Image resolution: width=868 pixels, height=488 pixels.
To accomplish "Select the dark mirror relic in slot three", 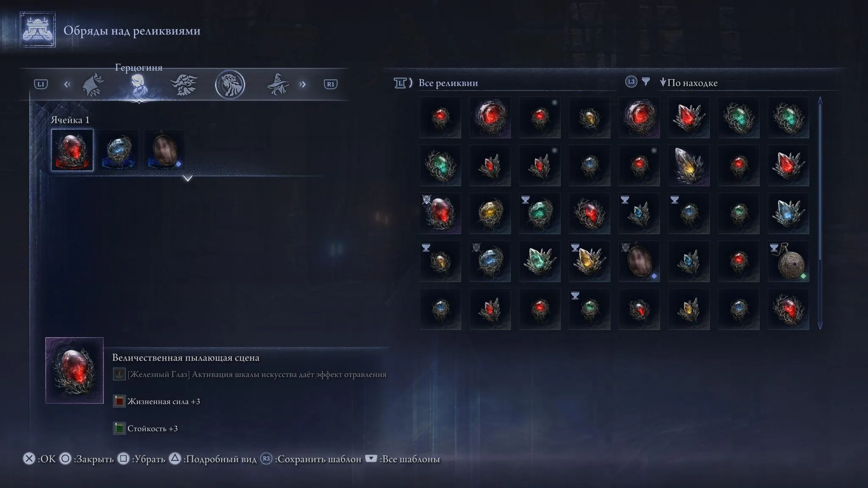I will [164, 150].
